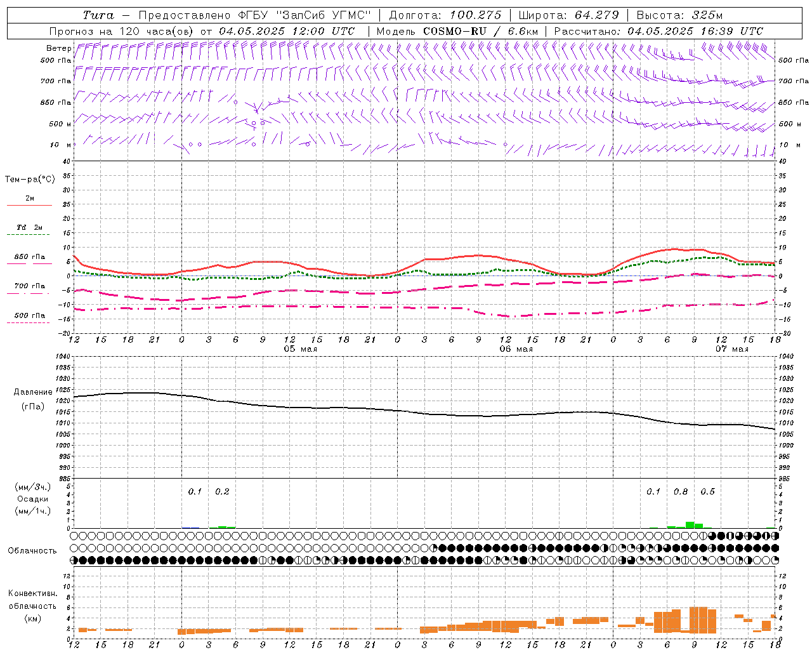
Task: Click the "(мм/3ч.)" precipitation unit label
Action: [33, 487]
